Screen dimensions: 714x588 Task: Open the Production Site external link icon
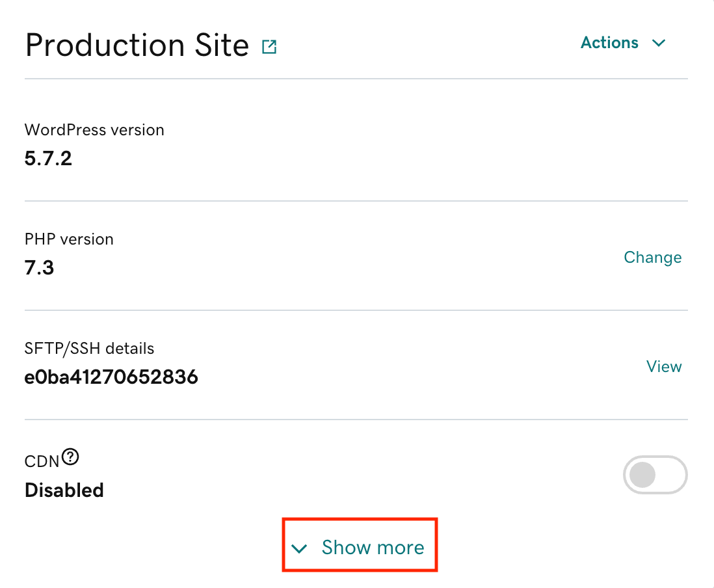pos(269,47)
